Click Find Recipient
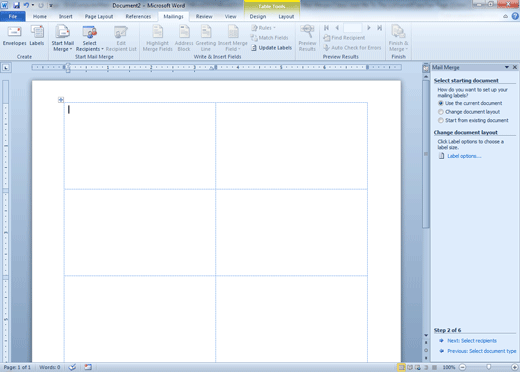520x372 pixels. tap(344, 38)
